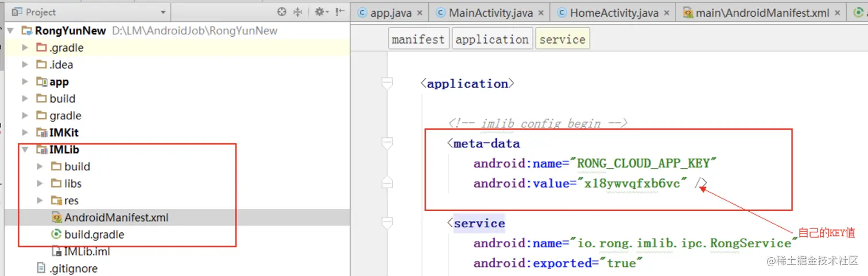The image size is (868, 276).
Task: Click the android:exported="true" attribute
Action: point(557,263)
